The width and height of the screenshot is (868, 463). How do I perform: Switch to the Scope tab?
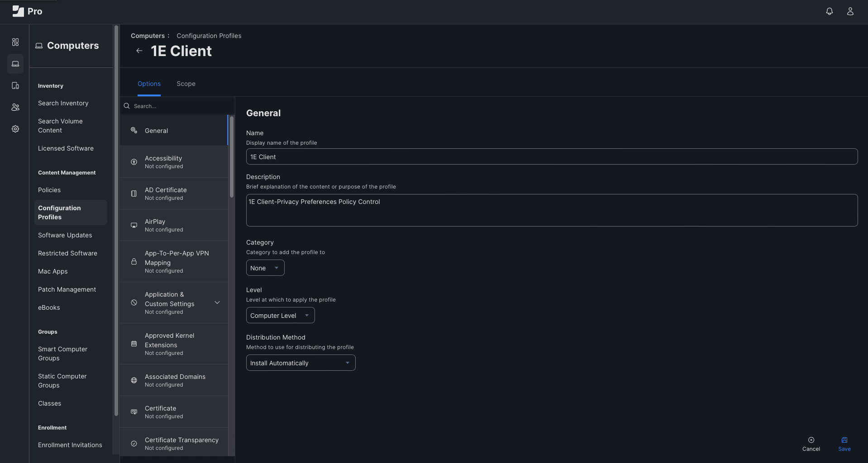click(x=186, y=84)
